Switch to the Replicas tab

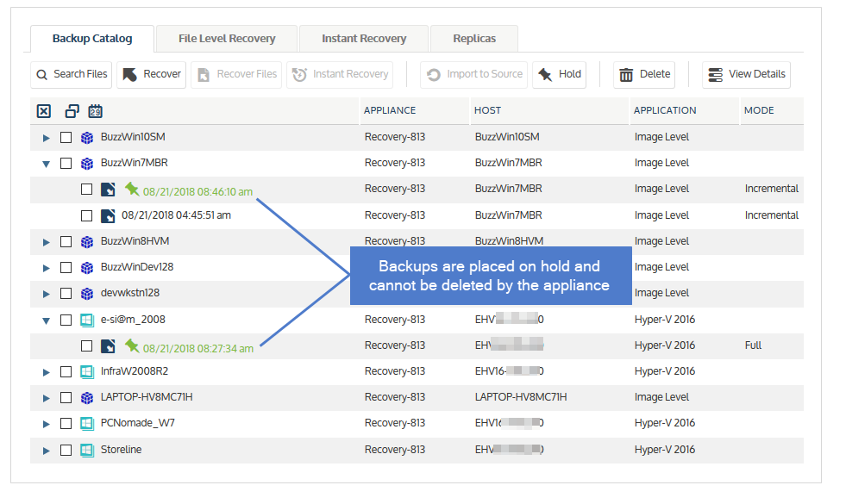point(474,39)
